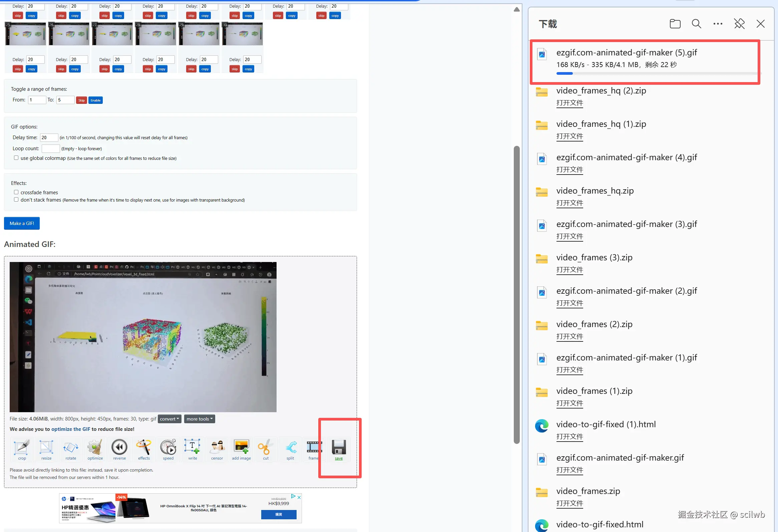This screenshot has height=532, width=778.
Task: Click the page vertical scrollbar thumb
Action: tap(516, 295)
